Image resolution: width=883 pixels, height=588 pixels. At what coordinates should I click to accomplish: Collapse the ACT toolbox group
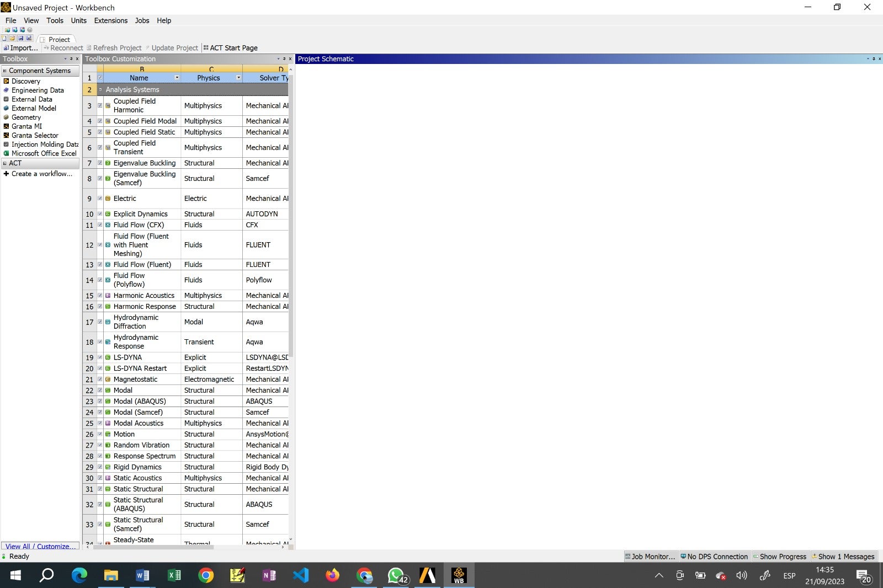click(x=5, y=163)
